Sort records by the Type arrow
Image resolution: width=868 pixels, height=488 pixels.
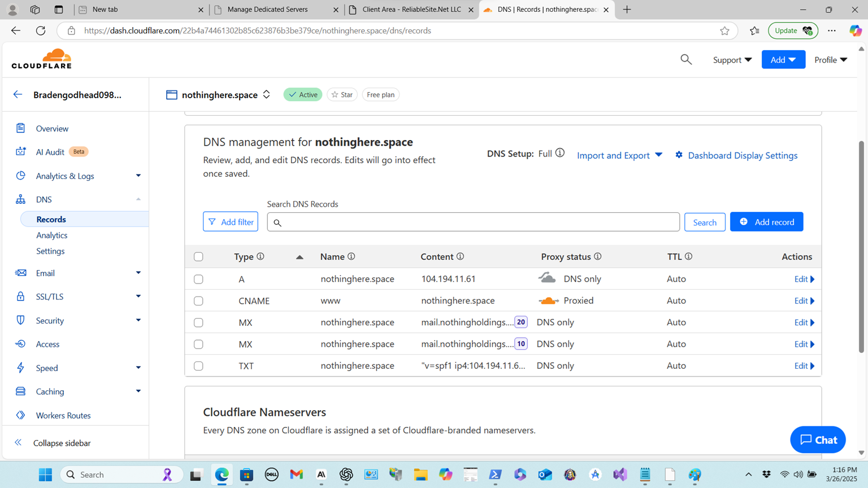[x=300, y=257]
